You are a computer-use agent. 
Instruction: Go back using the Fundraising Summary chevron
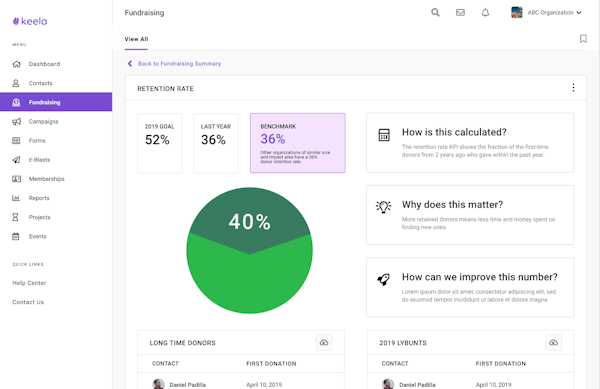pos(130,63)
